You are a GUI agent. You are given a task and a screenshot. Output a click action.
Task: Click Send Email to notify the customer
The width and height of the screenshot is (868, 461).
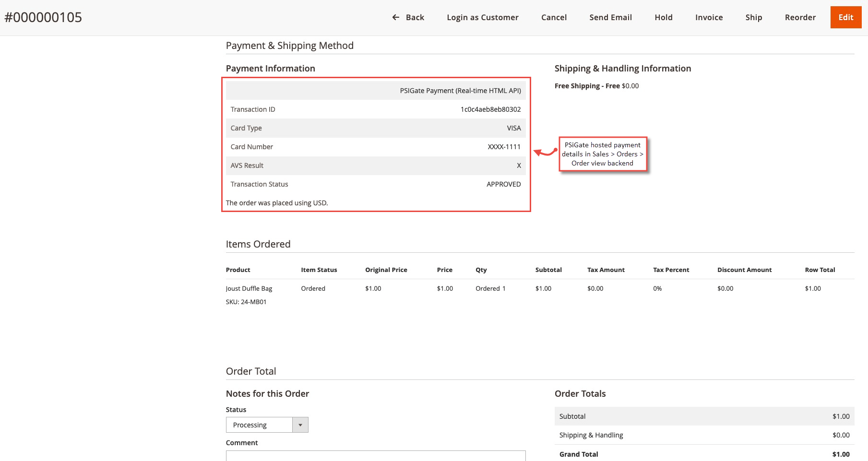[x=610, y=17]
